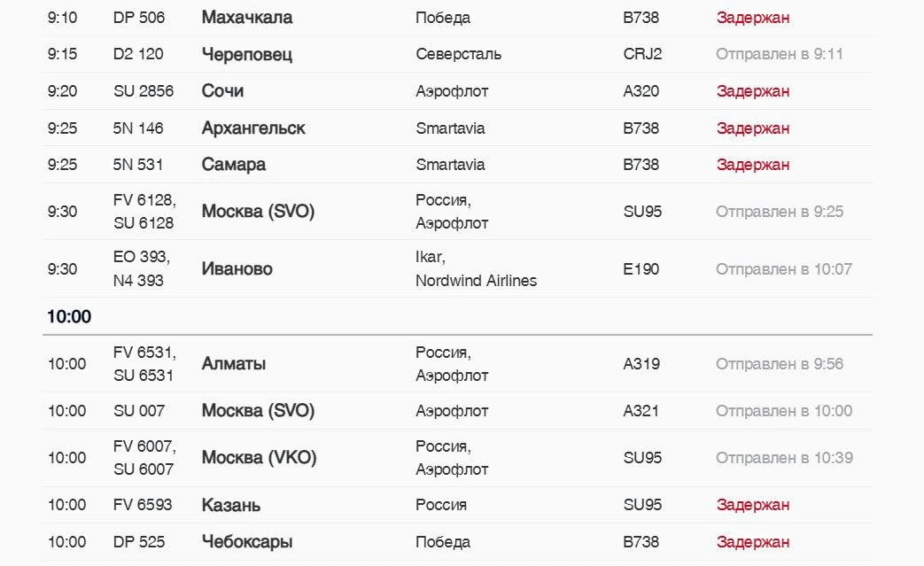Viewport: 924px width, 566px height.
Task: Click the Северсталь airline name
Action: point(458,54)
